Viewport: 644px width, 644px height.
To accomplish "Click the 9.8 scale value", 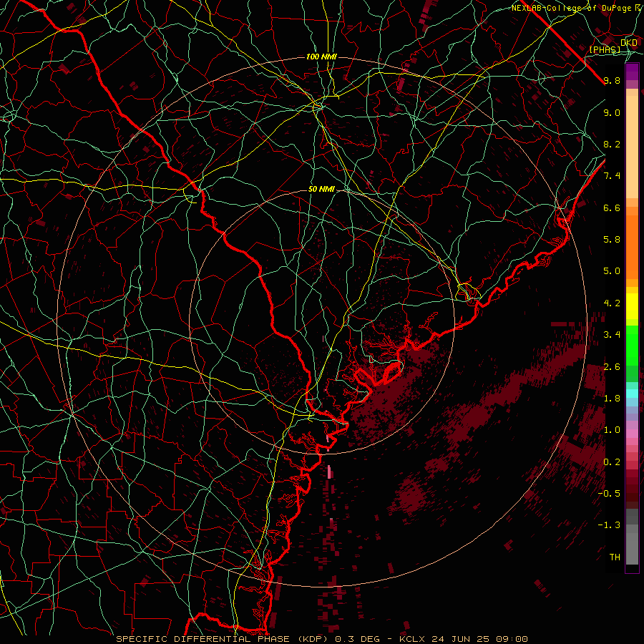I will pos(612,80).
